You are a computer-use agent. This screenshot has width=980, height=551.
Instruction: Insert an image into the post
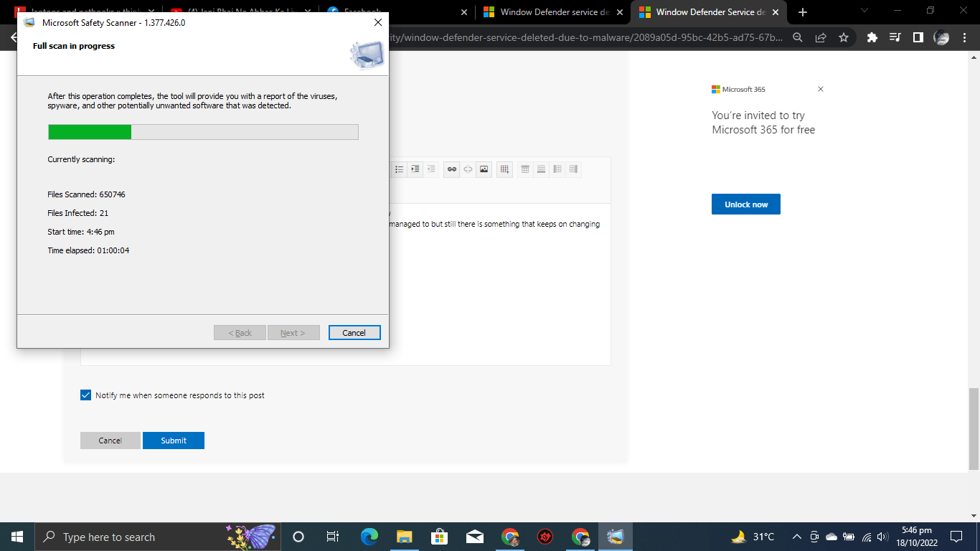click(x=484, y=169)
